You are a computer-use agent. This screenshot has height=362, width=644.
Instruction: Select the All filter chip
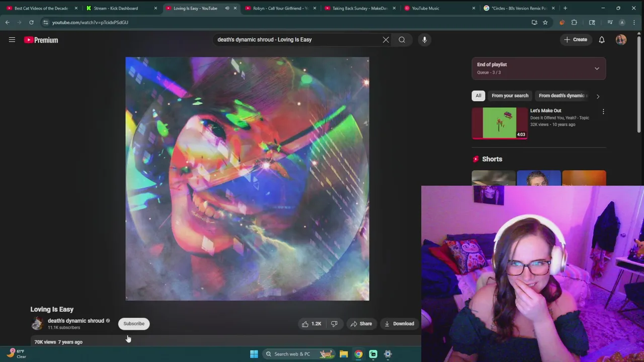pos(478,96)
